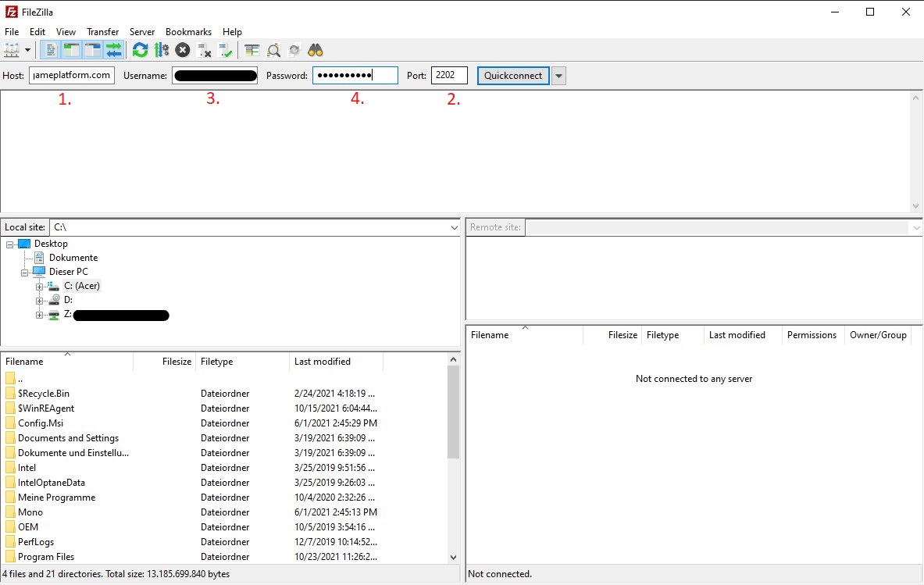Select Desktop in the local tree
924x585 pixels.
pos(51,244)
